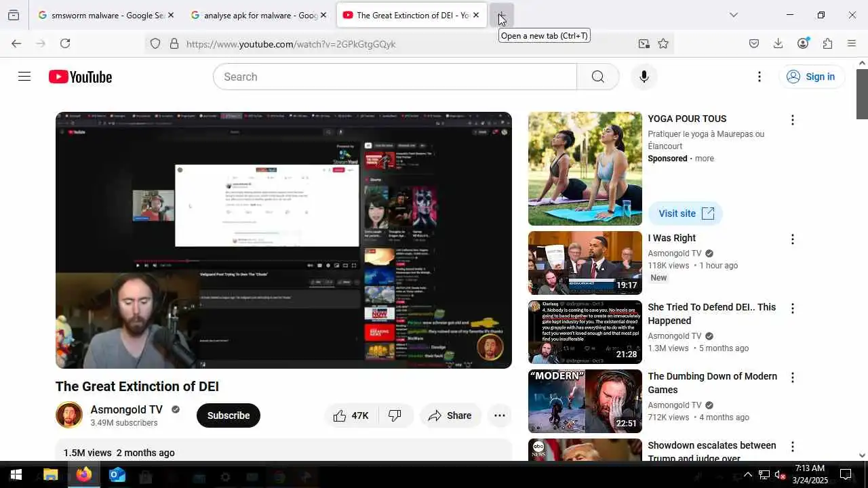This screenshot has width=868, height=488.
Task: Close the 'analyse apk for malware' tab
Action: tap(323, 15)
